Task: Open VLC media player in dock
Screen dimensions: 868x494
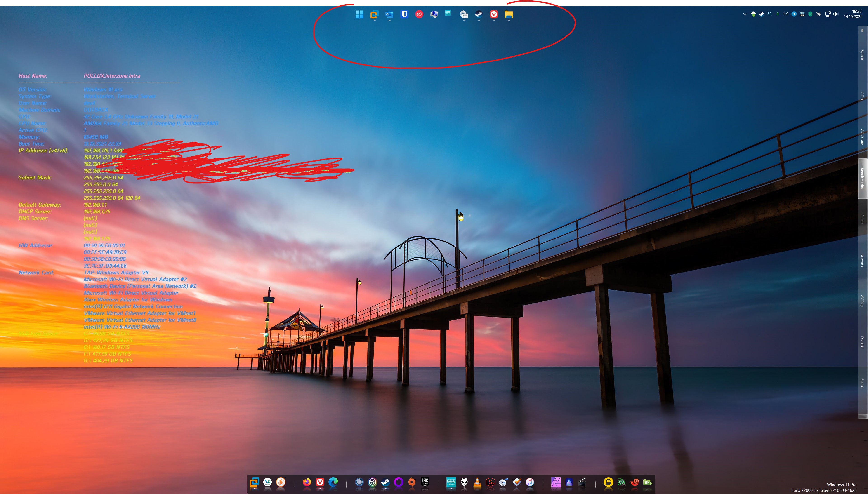Action: click(x=477, y=482)
